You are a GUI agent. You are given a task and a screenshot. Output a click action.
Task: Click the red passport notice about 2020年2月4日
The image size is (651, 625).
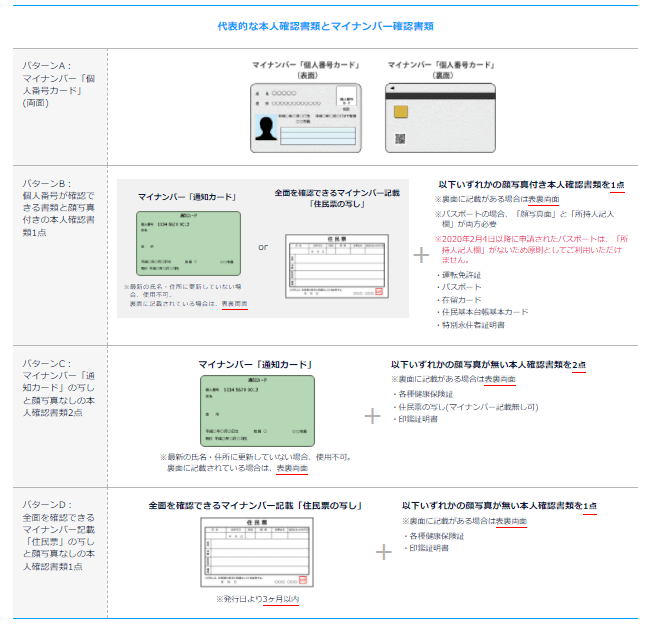click(531, 249)
